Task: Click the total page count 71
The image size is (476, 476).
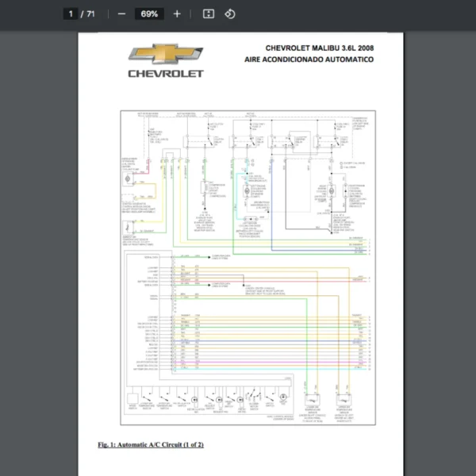Action: coord(90,13)
